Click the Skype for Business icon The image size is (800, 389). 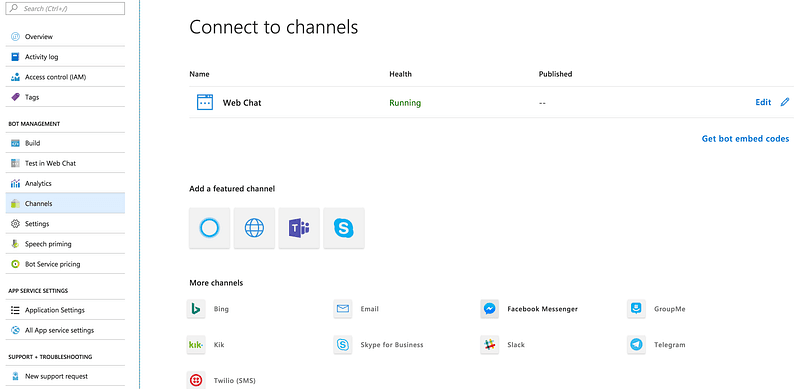coord(343,345)
